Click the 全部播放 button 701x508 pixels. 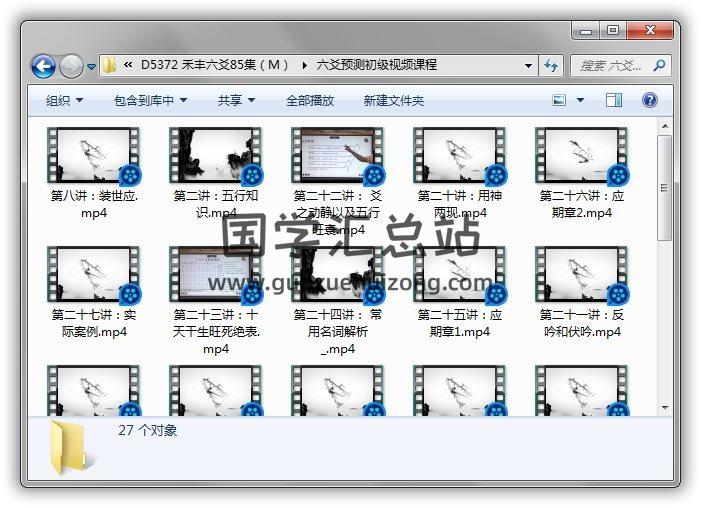(310, 101)
